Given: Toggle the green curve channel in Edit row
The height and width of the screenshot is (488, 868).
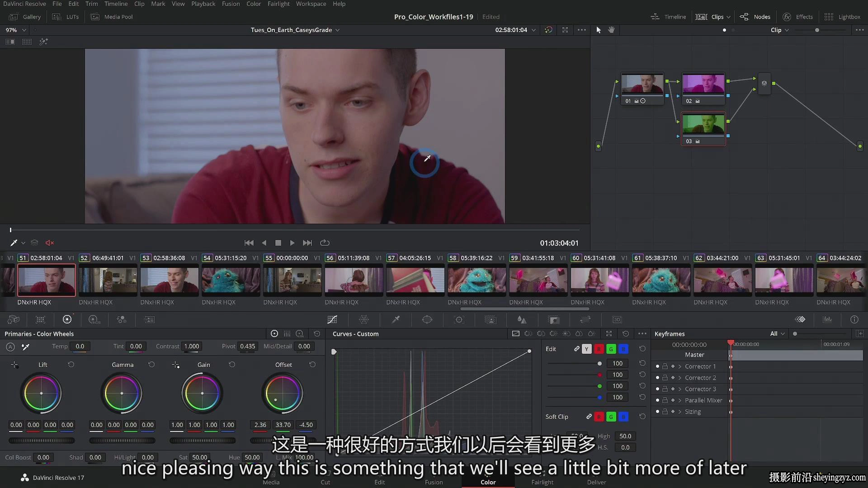Looking at the screenshot, I should point(611,349).
